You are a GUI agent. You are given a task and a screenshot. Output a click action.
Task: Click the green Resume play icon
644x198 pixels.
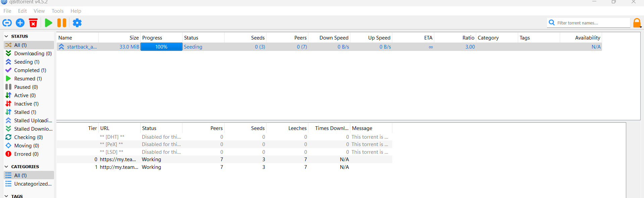coord(48,23)
